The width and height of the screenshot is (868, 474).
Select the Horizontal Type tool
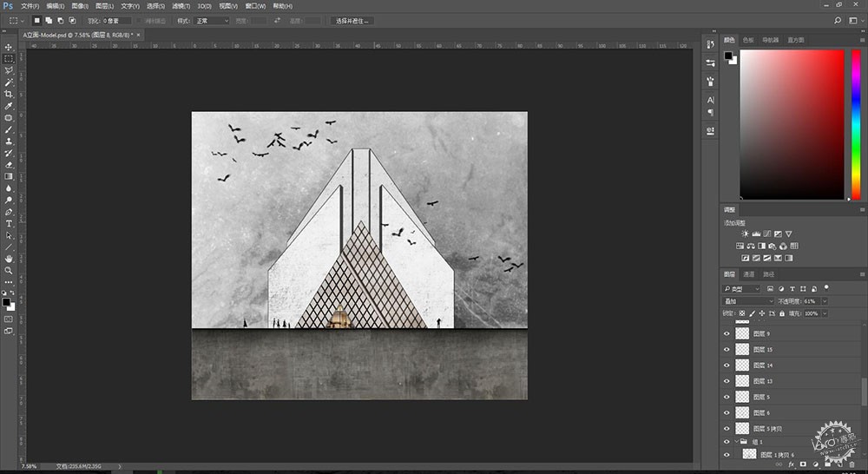(x=9, y=224)
